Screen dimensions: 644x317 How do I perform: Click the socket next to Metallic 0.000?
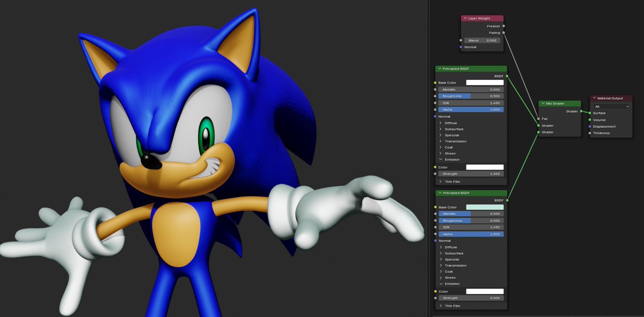point(435,90)
